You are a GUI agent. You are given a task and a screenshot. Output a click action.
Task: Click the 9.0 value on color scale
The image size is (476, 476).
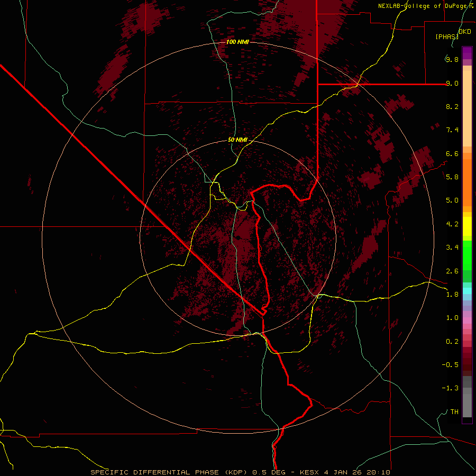[452, 83]
